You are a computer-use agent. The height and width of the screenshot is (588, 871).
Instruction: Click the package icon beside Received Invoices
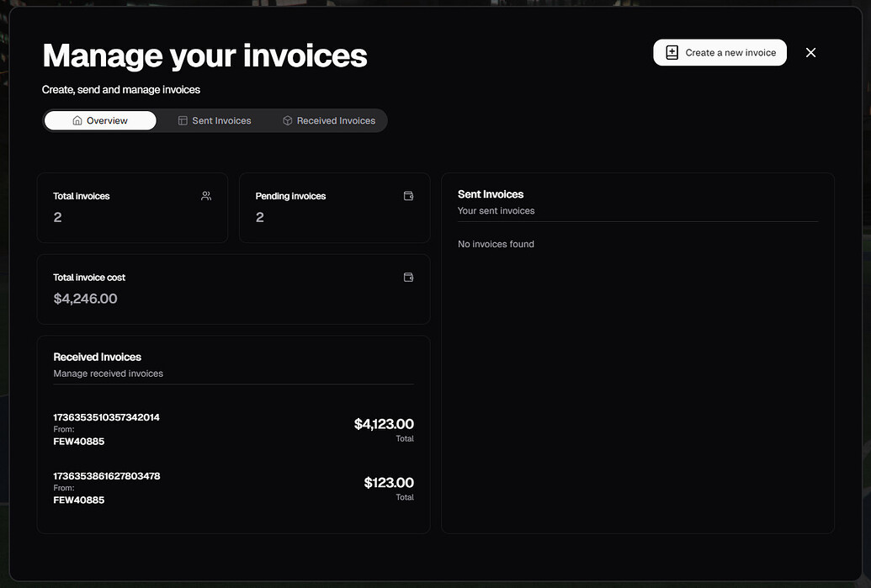click(287, 119)
